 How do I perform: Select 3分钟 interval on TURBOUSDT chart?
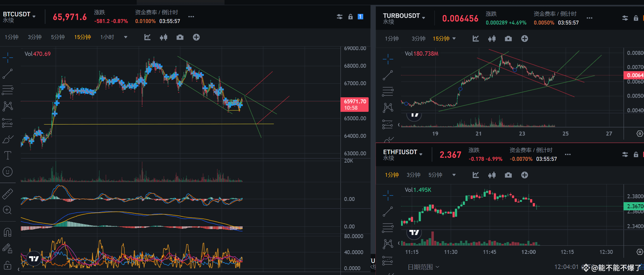click(x=419, y=39)
